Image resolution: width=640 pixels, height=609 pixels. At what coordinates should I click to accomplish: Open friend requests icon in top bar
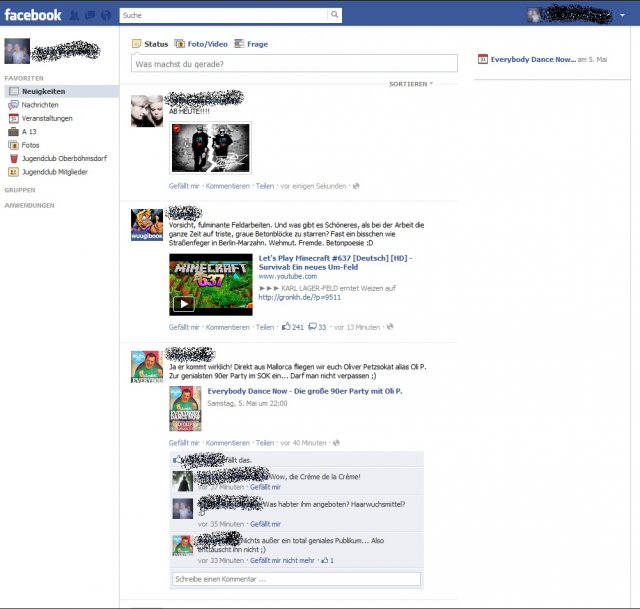[74, 16]
